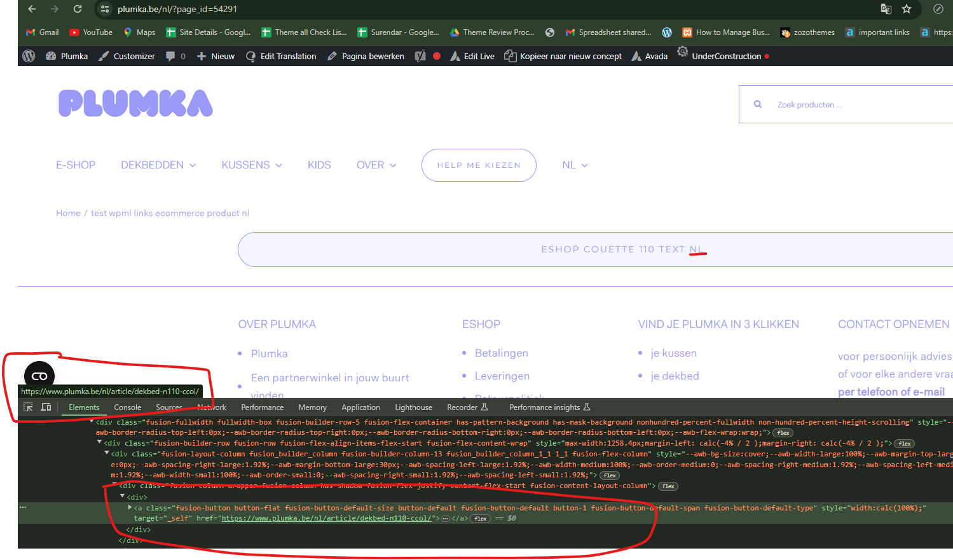Open UnderConstruction gear item in admin bar

[x=722, y=55]
